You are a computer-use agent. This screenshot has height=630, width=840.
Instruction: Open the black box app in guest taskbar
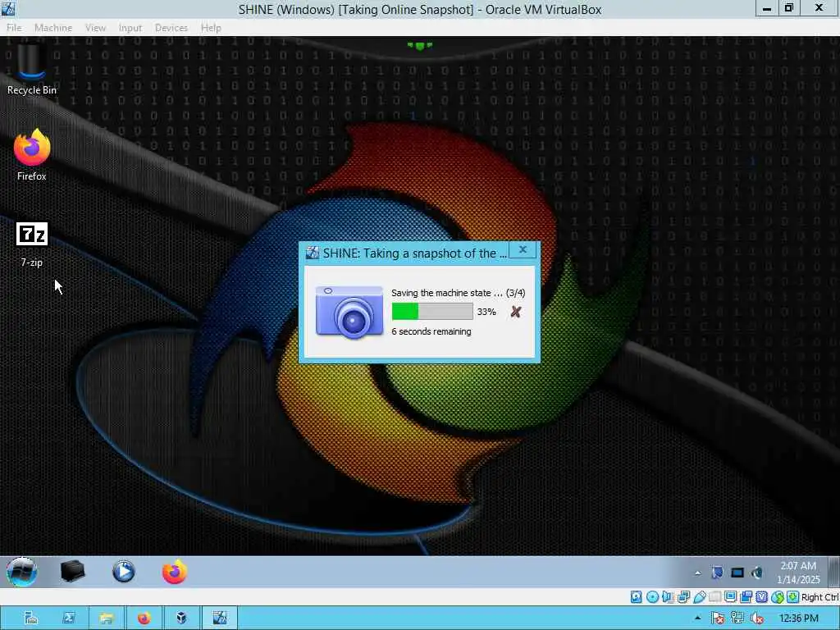73,572
